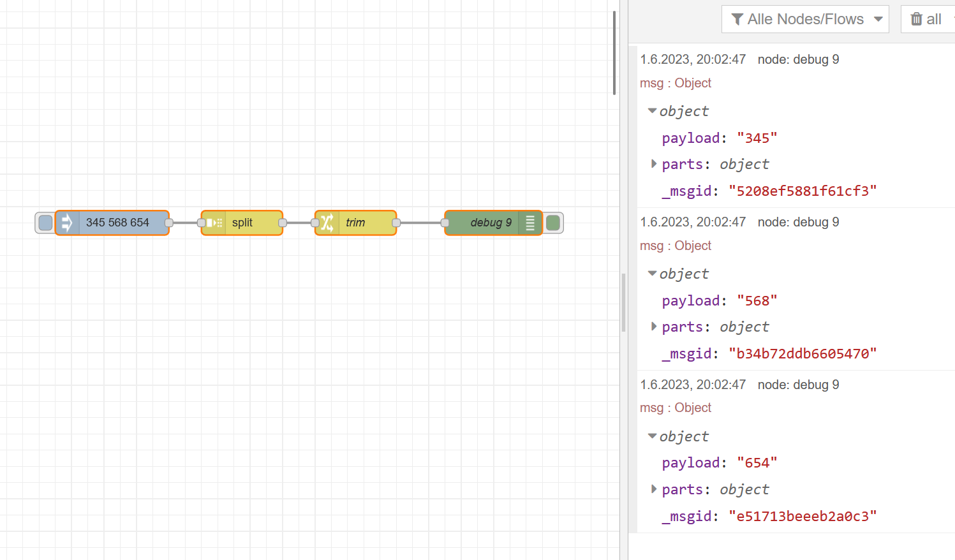Click the payload value "568"
Image resolution: width=955 pixels, height=560 pixels.
pyautogui.click(x=757, y=301)
